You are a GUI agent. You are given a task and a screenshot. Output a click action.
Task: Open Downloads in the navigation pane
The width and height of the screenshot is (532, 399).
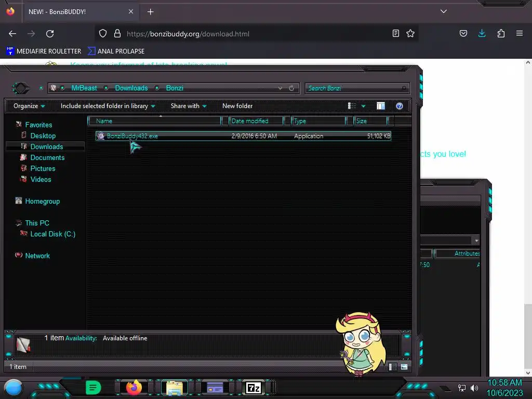46,147
